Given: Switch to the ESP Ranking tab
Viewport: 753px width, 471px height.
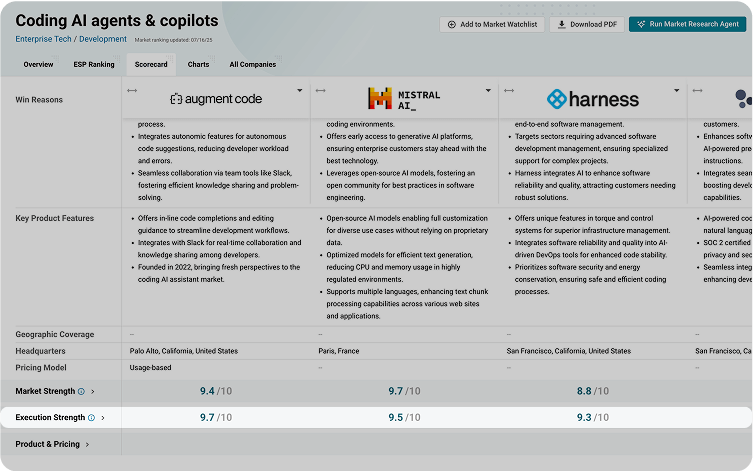Looking at the screenshot, I should coord(94,64).
